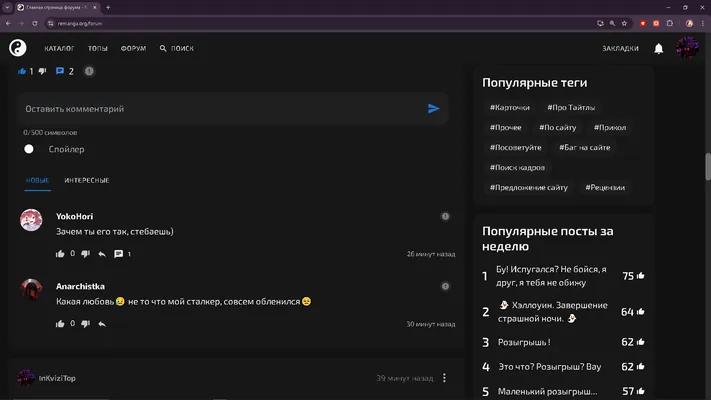The width and height of the screenshot is (711, 400).
Task: Select the #Про Тайтлы tag
Action: 571,107
